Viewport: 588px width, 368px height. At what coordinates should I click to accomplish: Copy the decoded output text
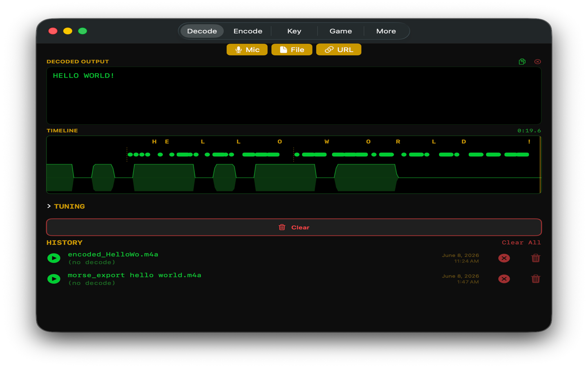coord(522,62)
